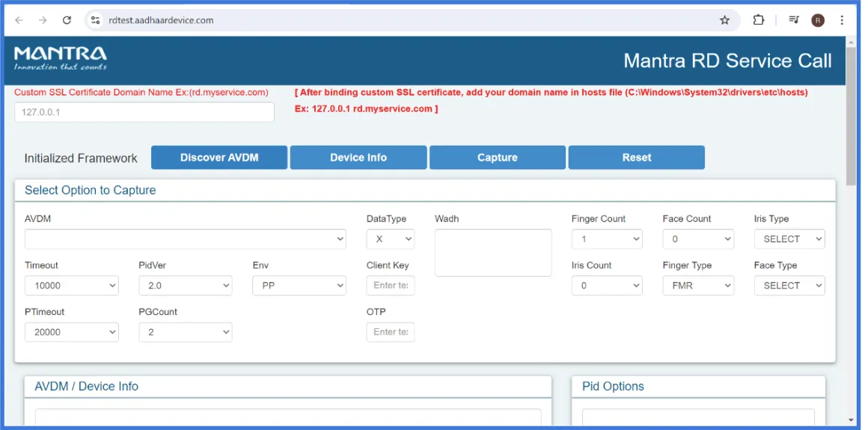Click the 'Initialized Framework' status text

[x=81, y=159]
